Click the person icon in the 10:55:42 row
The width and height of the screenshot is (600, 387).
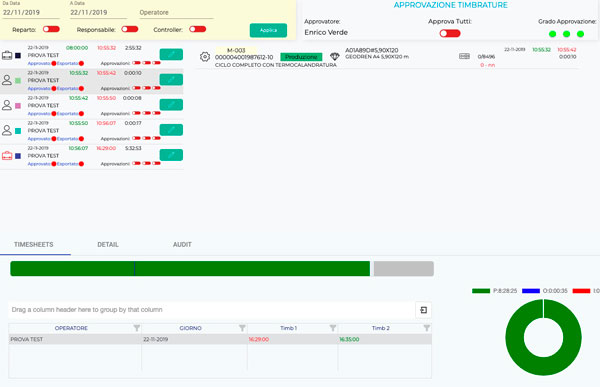point(7,105)
